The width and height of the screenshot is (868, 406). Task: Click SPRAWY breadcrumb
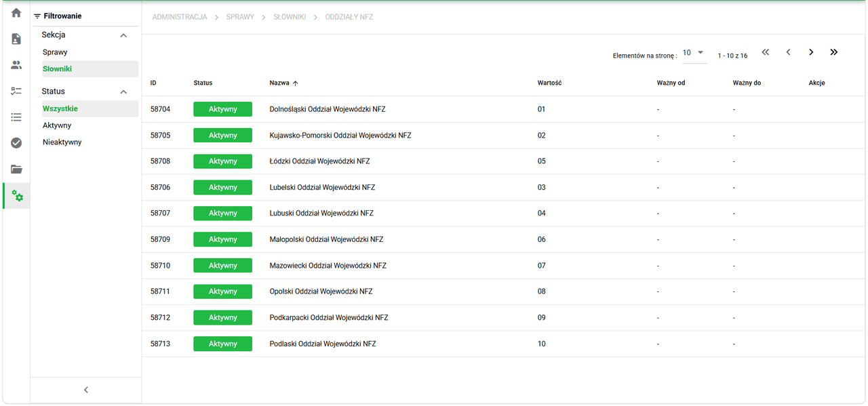[x=240, y=17]
